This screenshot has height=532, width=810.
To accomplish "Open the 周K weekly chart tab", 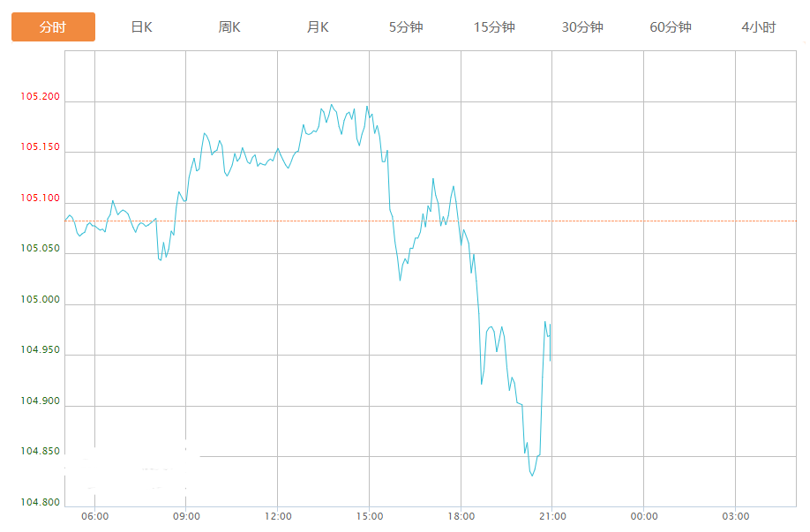I will coord(229,27).
